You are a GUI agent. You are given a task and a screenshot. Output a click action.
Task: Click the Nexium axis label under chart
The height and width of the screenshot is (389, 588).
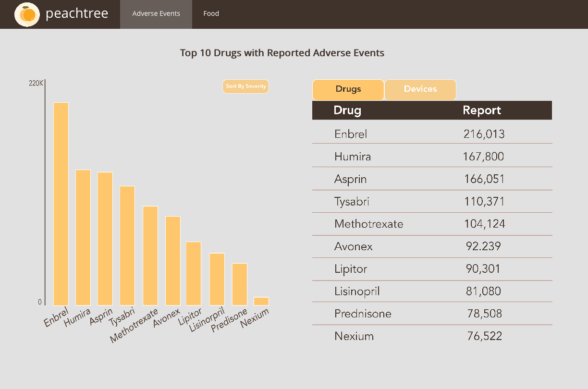[255, 318]
